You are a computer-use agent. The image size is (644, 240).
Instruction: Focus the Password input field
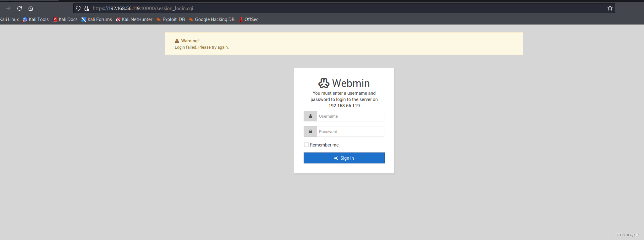coord(350,131)
